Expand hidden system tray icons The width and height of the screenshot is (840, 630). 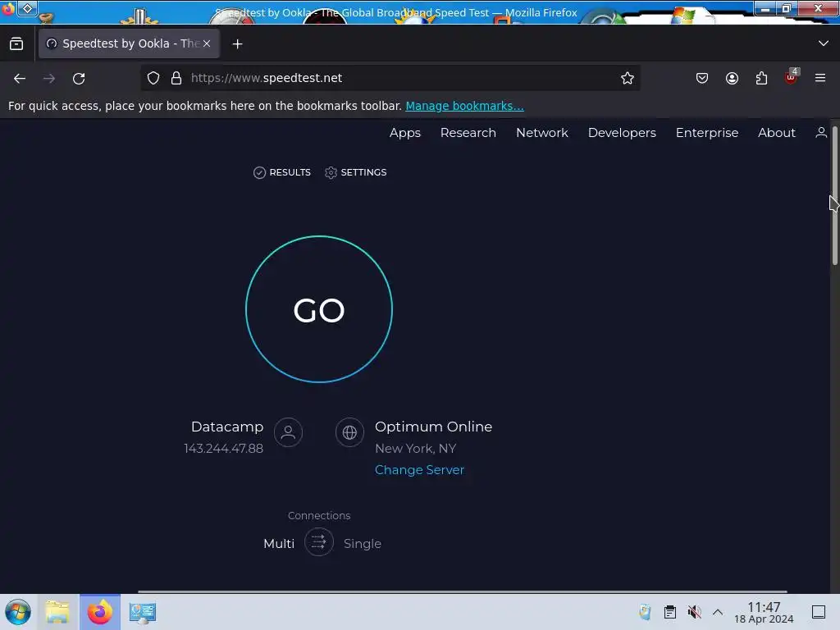point(718,612)
